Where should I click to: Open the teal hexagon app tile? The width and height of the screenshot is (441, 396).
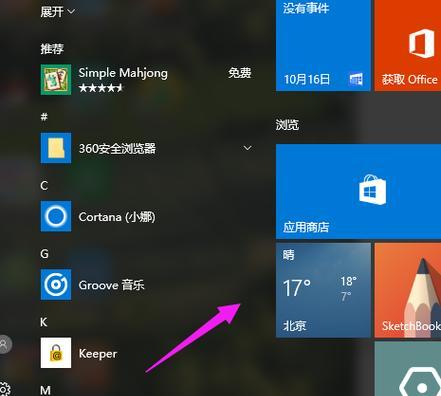point(408,369)
